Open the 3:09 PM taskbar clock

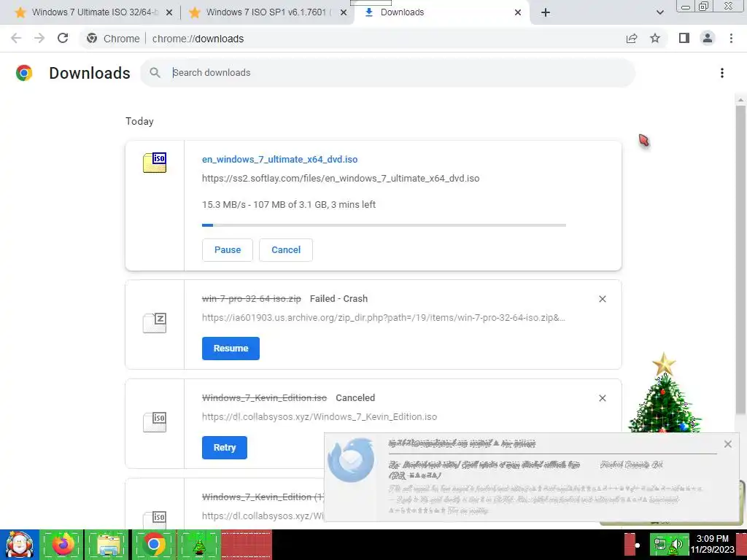(712, 544)
